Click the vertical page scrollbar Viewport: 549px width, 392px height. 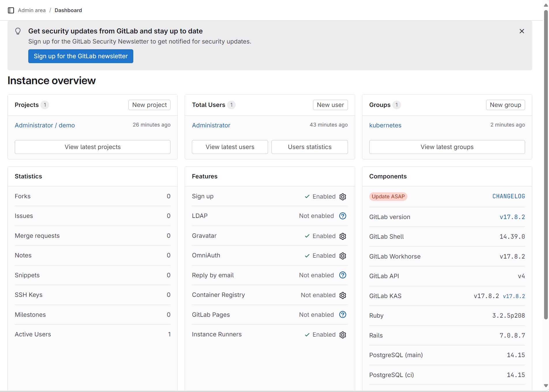point(546,164)
